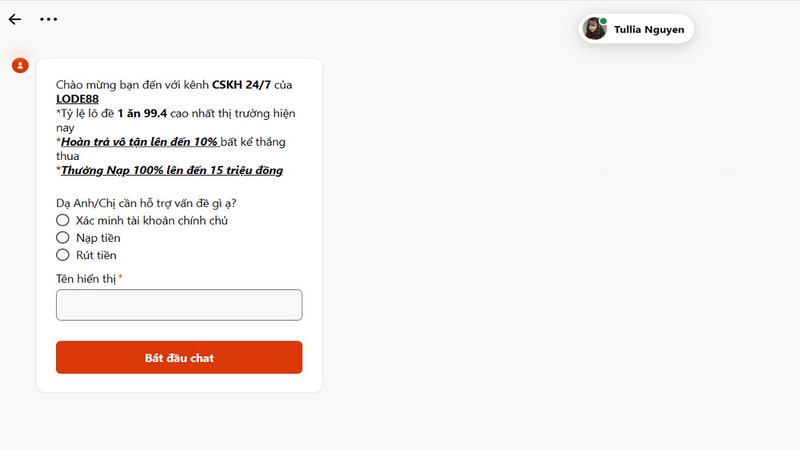Click the agent name "Tullia Nguyen"
Screen dimensions: 800x450
649,30
